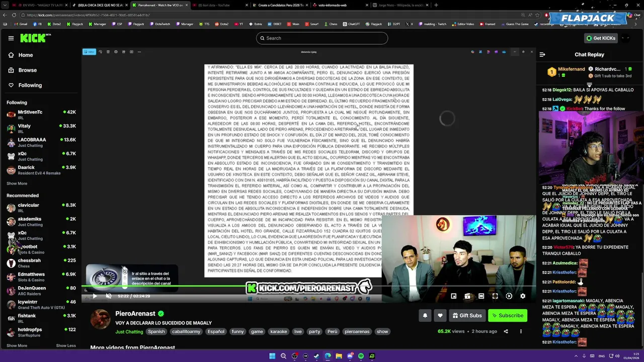Click the green Subscribe button

point(507,315)
